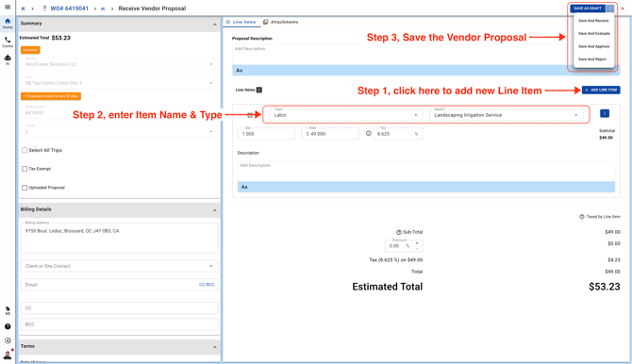Go to Home in the sidebar
632x364 pixels.
coord(8,24)
